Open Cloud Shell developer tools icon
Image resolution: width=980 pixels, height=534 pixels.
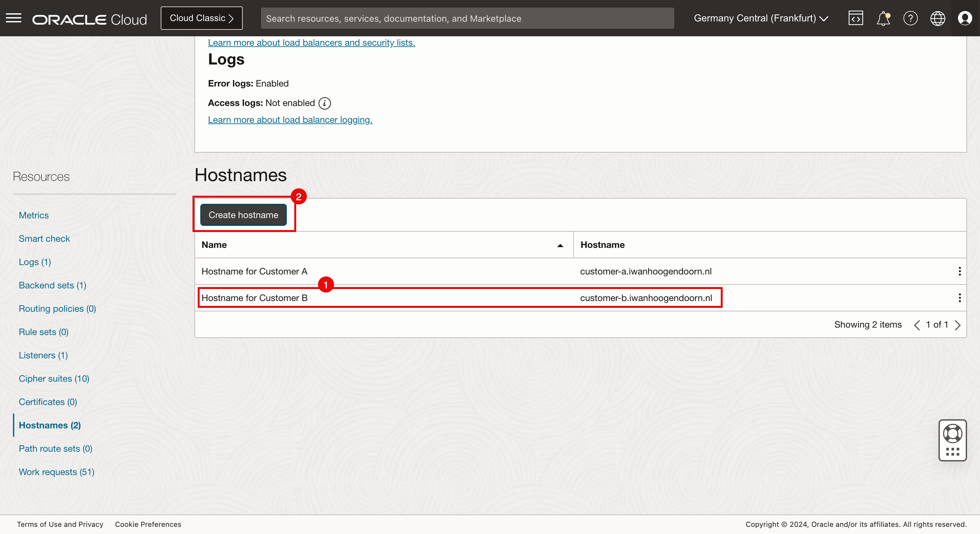[x=855, y=18]
